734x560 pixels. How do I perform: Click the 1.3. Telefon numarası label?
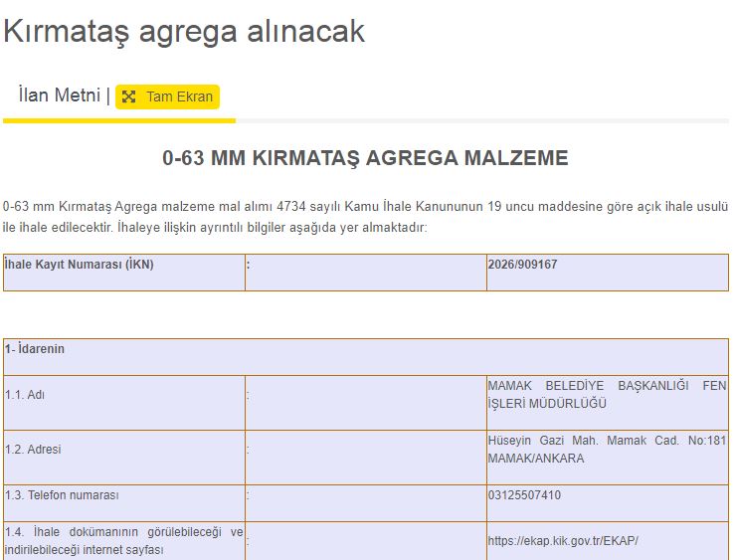coord(62,495)
